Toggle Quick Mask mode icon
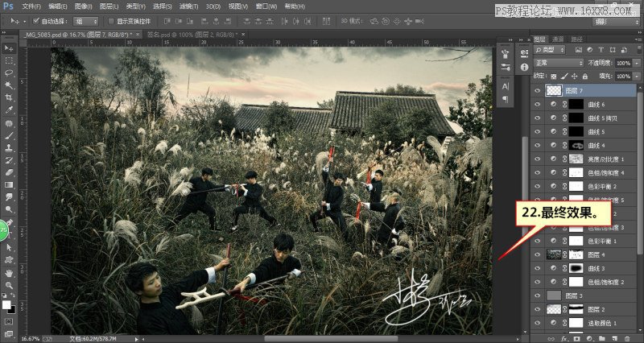Viewport: 644px width, 343px height. pyautogui.click(x=9, y=321)
